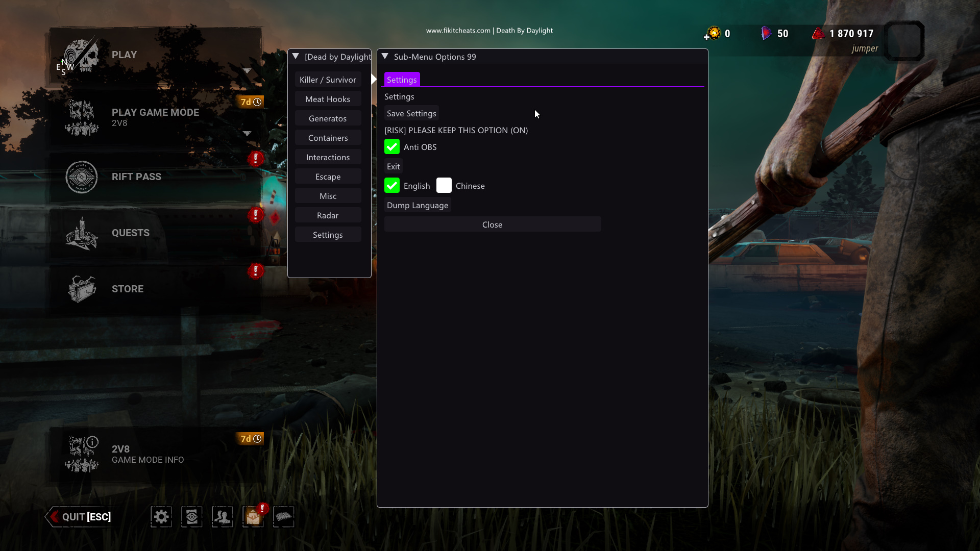
Task: Click the Dump Language button
Action: (x=418, y=205)
